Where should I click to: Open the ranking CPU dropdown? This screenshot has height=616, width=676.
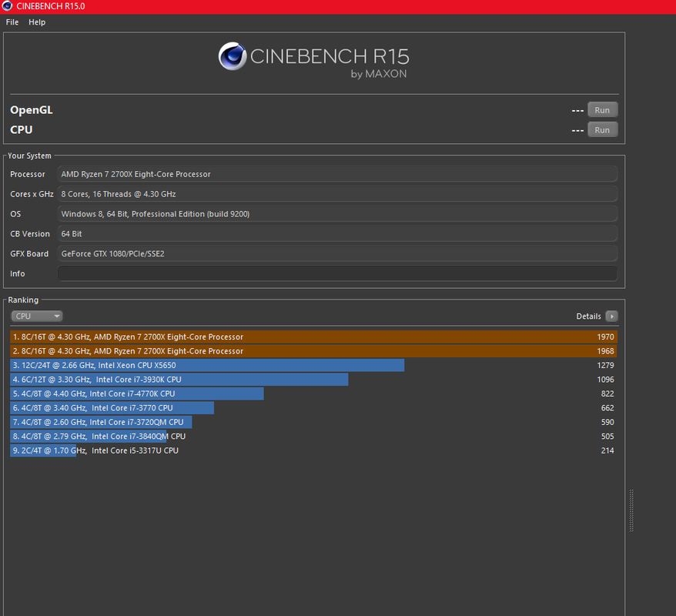click(36, 316)
